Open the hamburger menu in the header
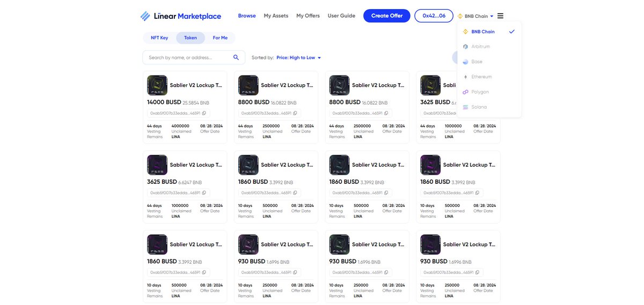Screen dimensions: 644x305 click(x=500, y=16)
